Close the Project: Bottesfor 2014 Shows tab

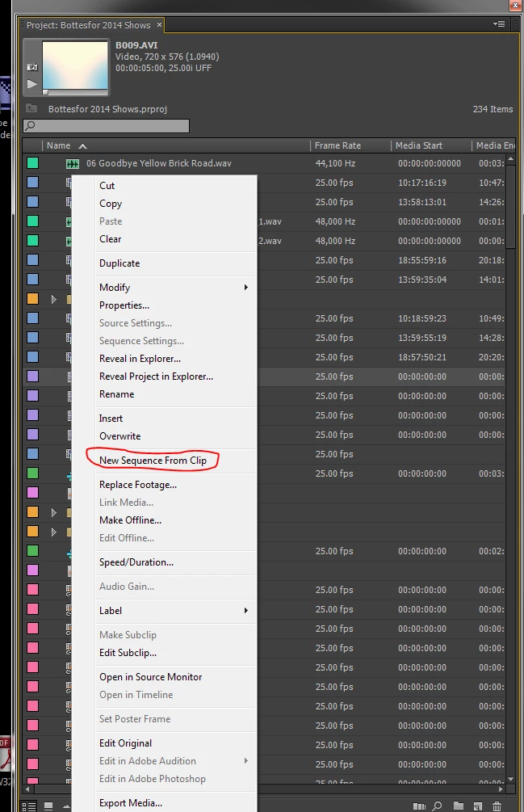click(x=159, y=24)
